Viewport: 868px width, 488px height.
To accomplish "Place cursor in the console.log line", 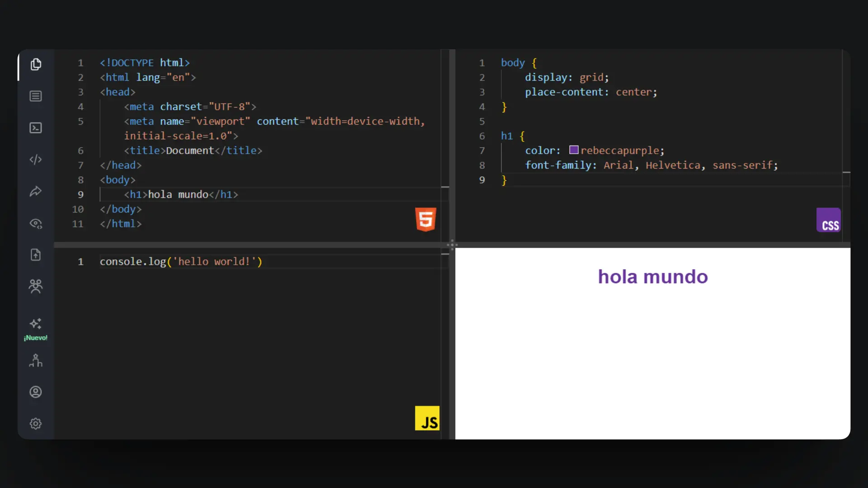I will click(181, 261).
